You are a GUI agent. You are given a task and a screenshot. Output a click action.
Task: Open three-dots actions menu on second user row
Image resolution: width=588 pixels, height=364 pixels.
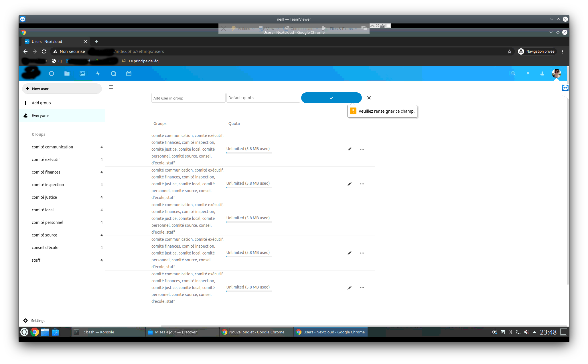point(362,184)
